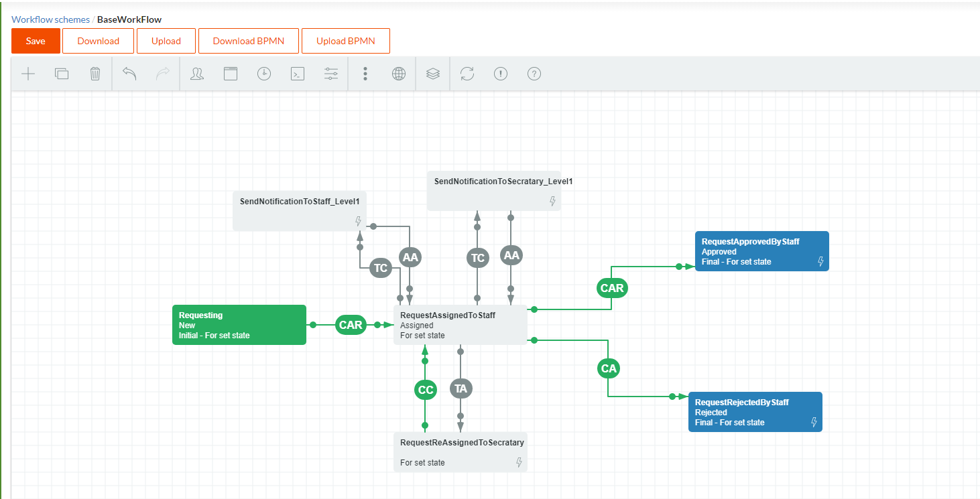This screenshot has height=499, width=980.
Task: Click the add activity plus icon
Action: pyautogui.click(x=28, y=74)
